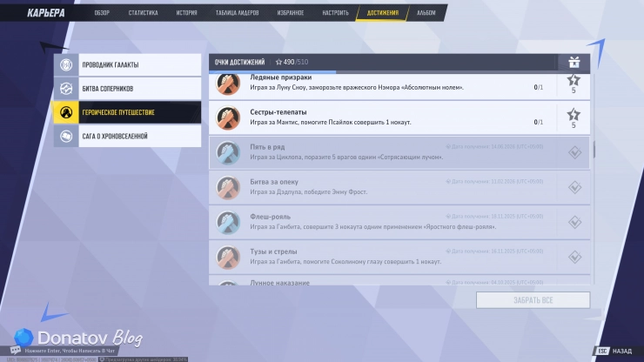Click the Тузы и стрелы achievement title

point(273,251)
